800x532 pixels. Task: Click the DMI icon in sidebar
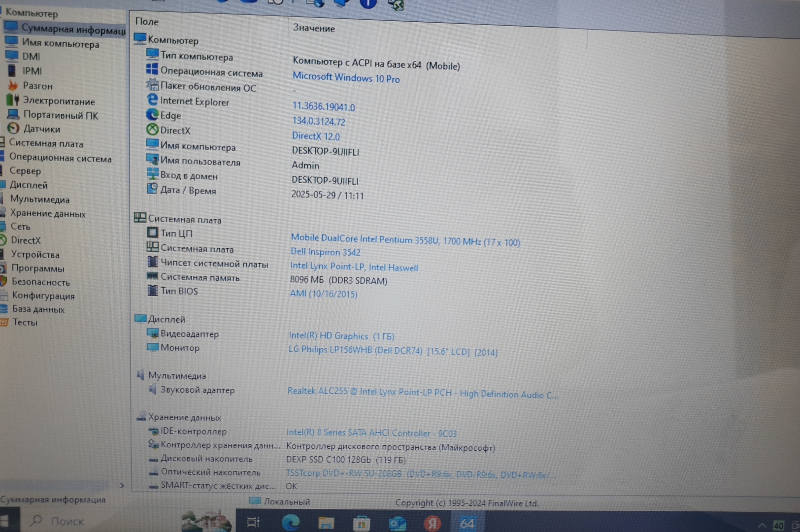pos(12,56)
